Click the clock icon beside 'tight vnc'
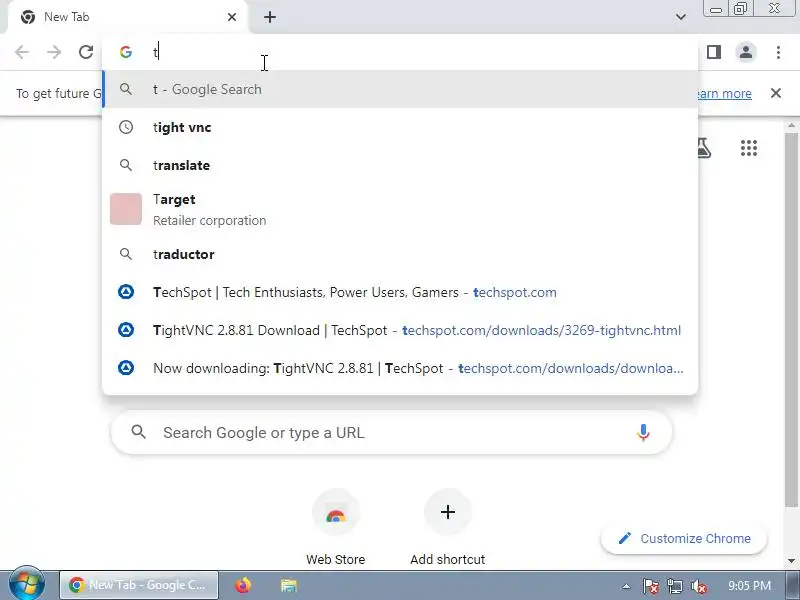800x600 pixels. (126, 127)
